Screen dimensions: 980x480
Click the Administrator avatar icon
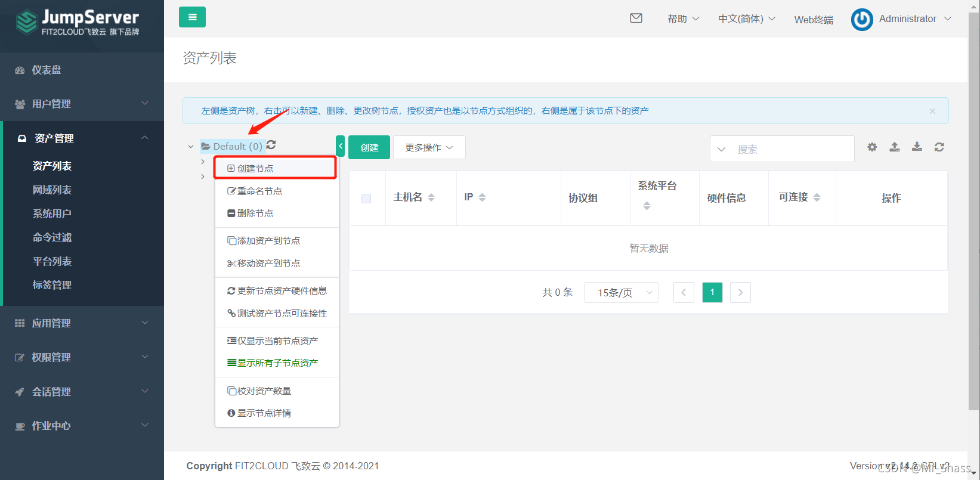(862, 19)
